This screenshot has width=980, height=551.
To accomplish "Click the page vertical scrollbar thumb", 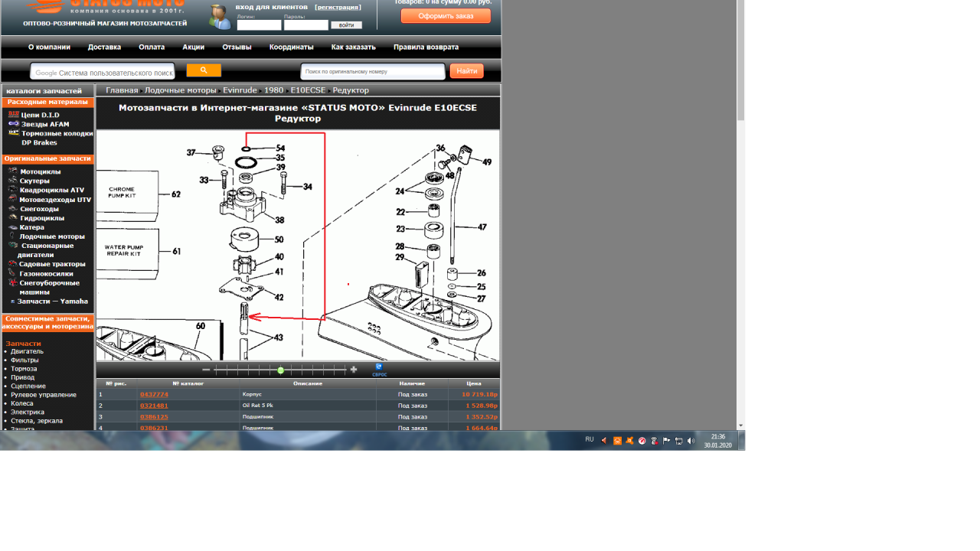I will click(741, 60).
